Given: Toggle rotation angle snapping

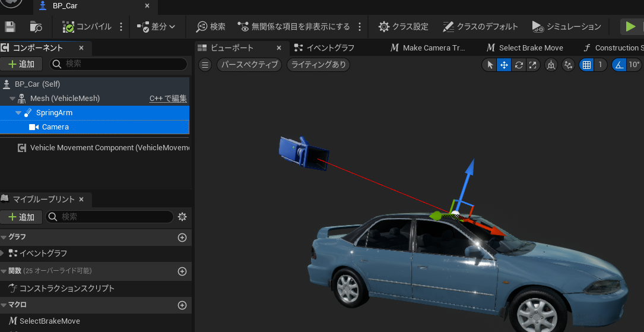Looking at the screenshot, I should pyautogui.click(x=619, y=65).
